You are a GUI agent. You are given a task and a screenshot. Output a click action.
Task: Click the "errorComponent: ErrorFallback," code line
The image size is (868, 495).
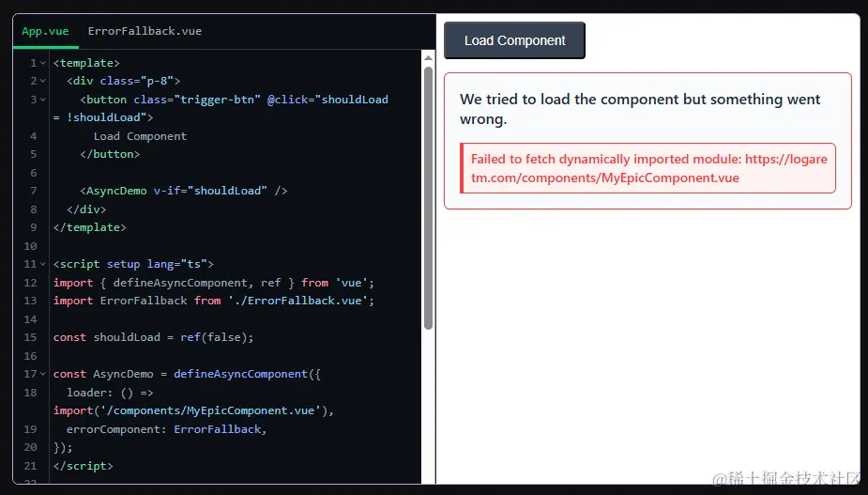click(167, 429)
